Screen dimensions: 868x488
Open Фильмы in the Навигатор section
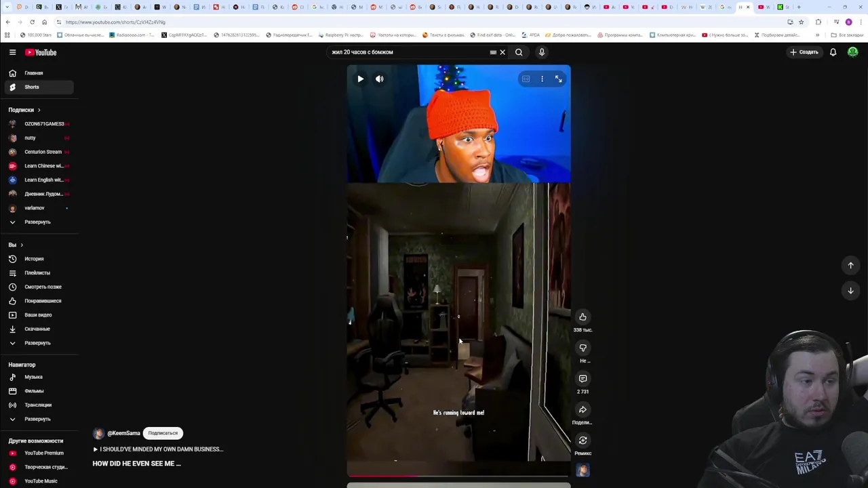(39, 391)
